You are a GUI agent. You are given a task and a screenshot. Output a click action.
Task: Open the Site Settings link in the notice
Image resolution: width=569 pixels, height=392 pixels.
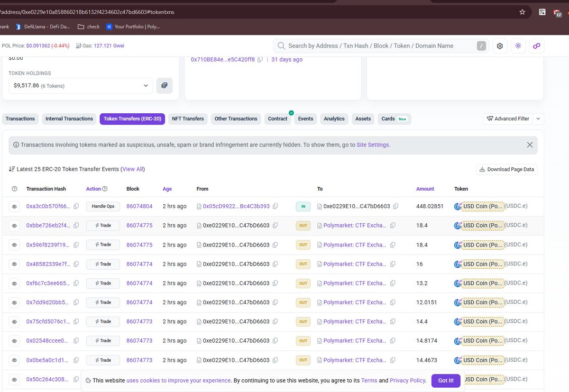pyautogui.click(x=373, y=145)
